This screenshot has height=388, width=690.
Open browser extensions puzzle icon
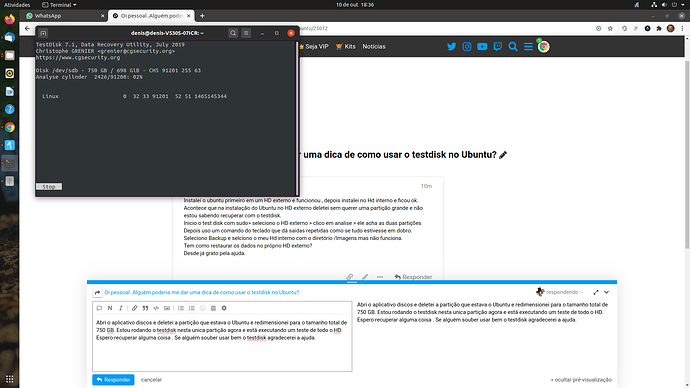click(x=659, y=29)
